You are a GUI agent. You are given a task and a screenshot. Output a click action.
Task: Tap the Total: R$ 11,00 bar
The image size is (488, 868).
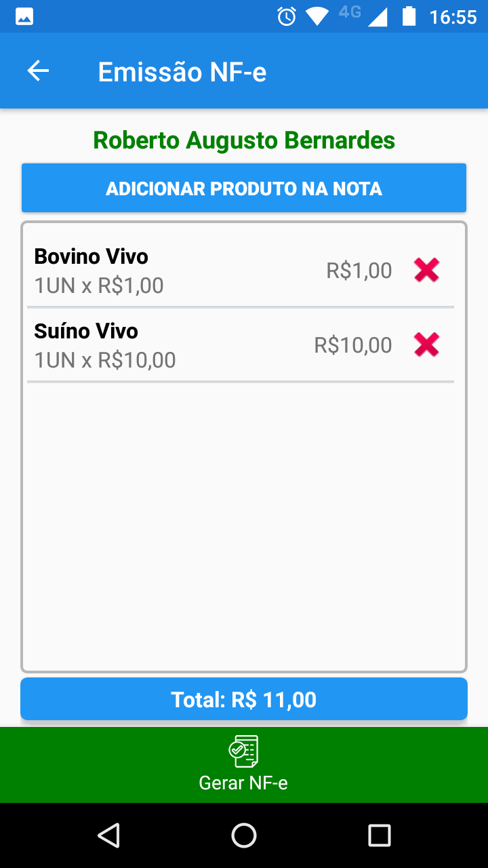244,699
